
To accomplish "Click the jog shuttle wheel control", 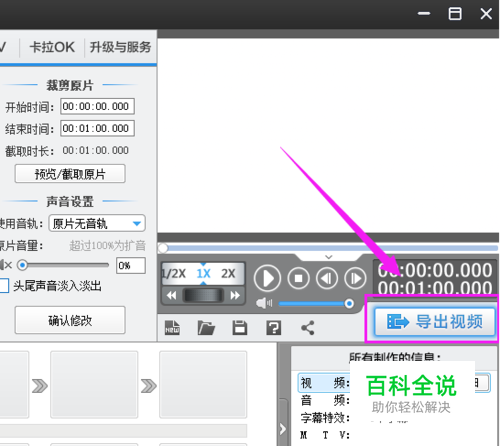I will point(203,295).
